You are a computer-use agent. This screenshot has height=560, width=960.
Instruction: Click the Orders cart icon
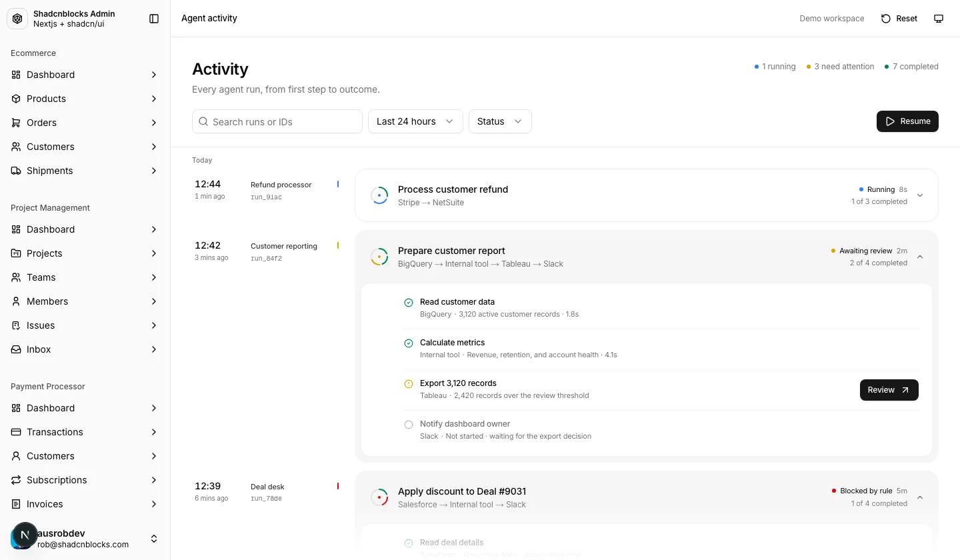coord(16,123)
